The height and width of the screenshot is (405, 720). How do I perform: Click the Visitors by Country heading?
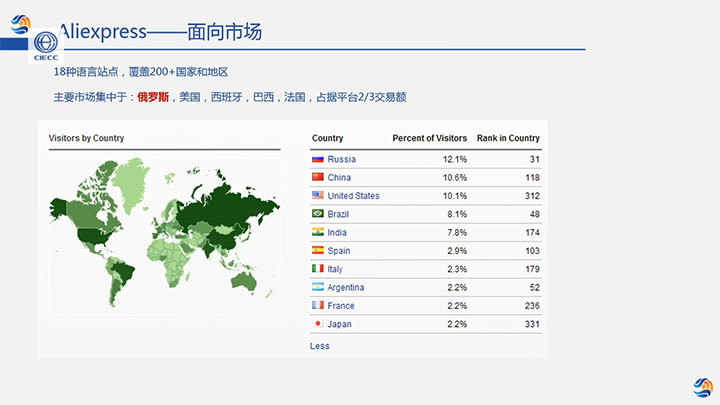(86, 138)
